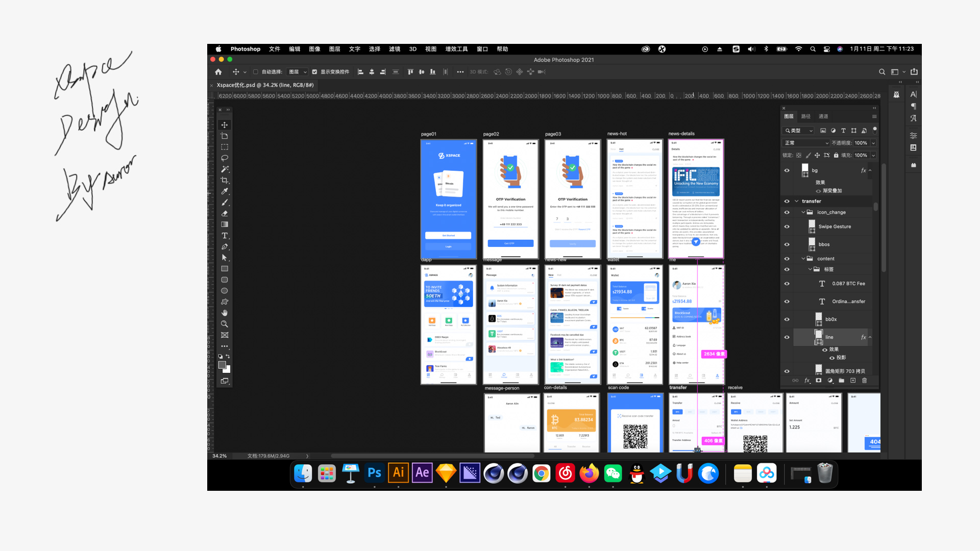Toggle visibility of Swipe Gesture layer
Screen dimensions: 980x551
pos(787,227)
